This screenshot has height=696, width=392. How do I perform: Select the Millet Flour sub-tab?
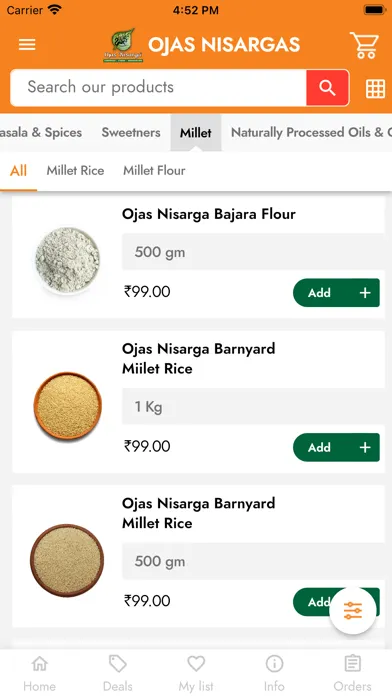154,170
